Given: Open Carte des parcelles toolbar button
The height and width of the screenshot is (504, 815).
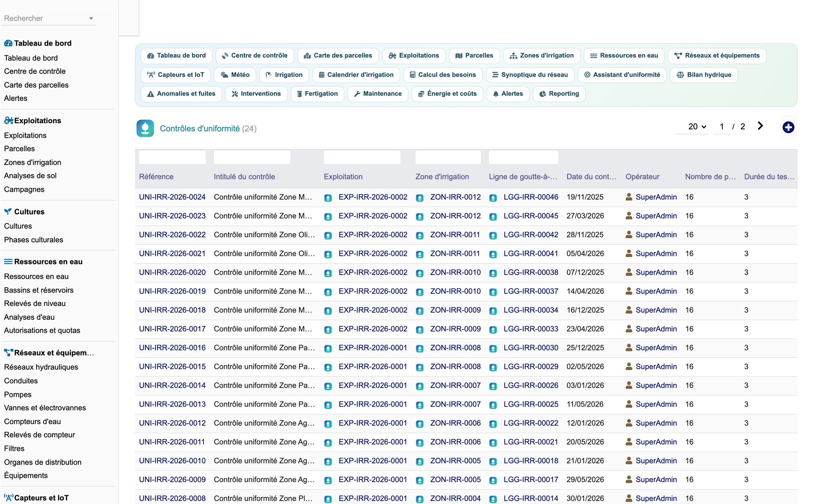Looking at the screenshot, I should pos(338,56).
